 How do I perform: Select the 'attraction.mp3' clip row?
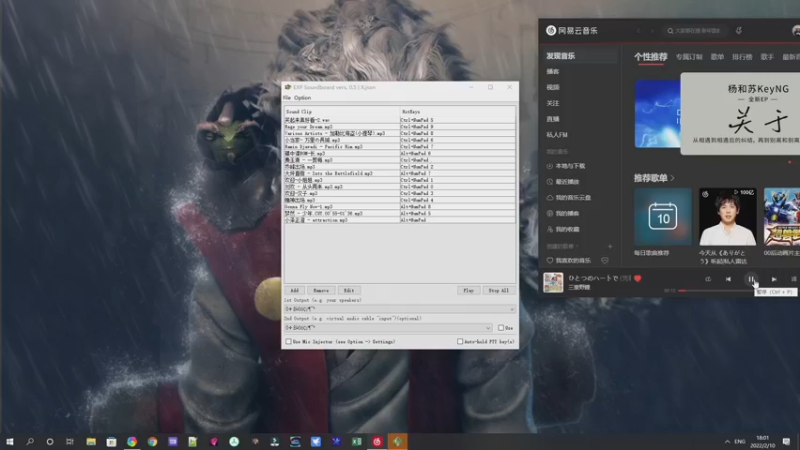(x=342, y=220)
